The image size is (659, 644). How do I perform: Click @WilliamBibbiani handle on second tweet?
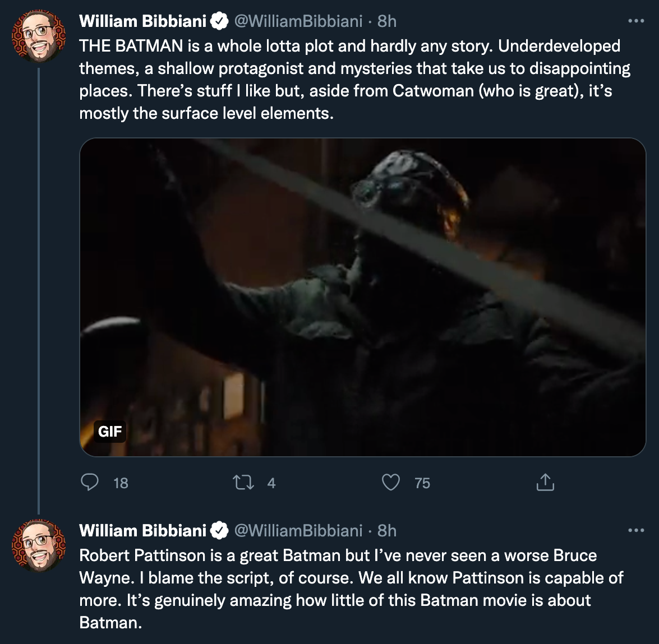pyautogui.click(x=298, y=530)
